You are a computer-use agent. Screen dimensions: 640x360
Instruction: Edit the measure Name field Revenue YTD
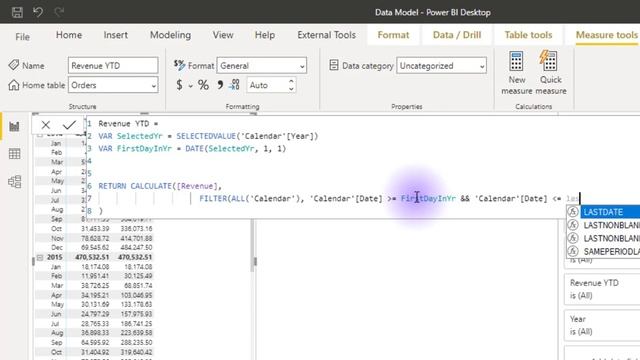click(113, 65)
